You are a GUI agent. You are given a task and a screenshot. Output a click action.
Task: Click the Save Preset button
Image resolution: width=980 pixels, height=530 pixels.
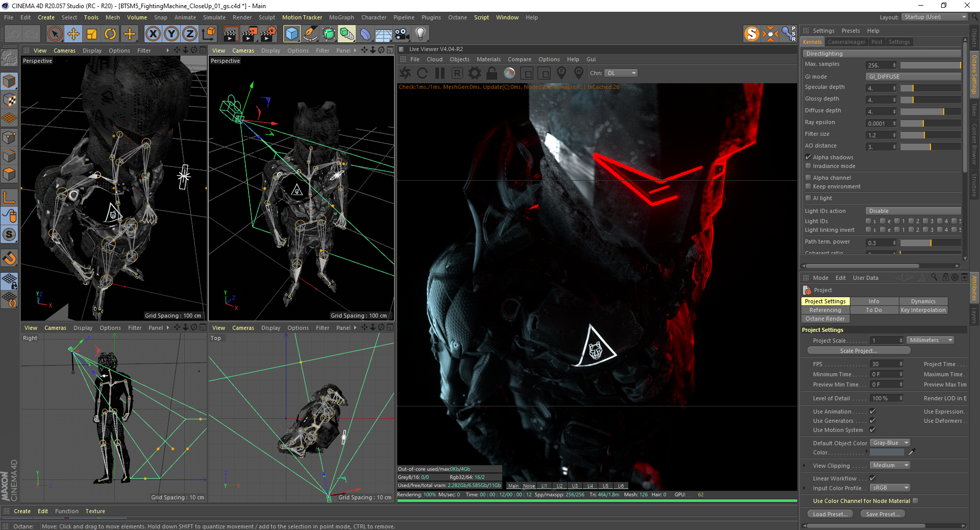pyautogui.click(x=883, y=514)
